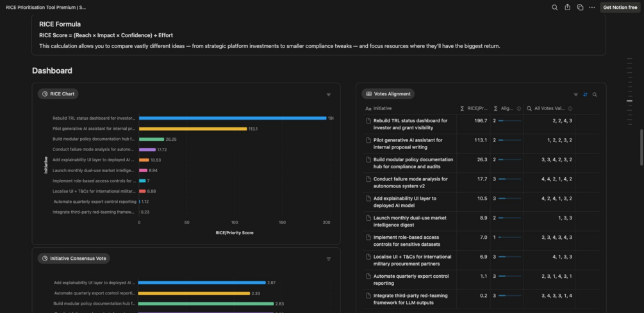Open the three-dot more options menu
This screenshot has height=313, width=644.
(592, 8)
